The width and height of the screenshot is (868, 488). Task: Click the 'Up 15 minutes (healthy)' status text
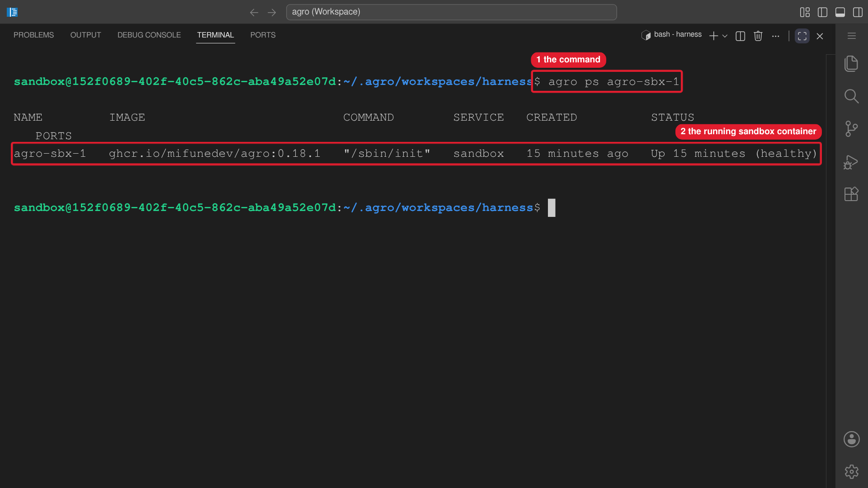(734, 154)
